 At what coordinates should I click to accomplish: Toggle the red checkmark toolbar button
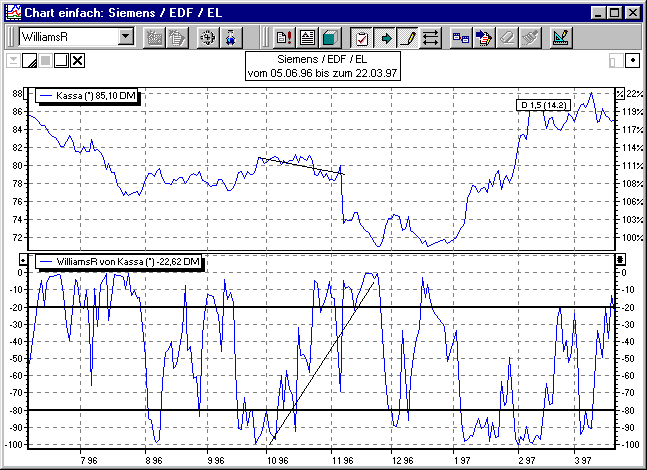tap(362, 38)
